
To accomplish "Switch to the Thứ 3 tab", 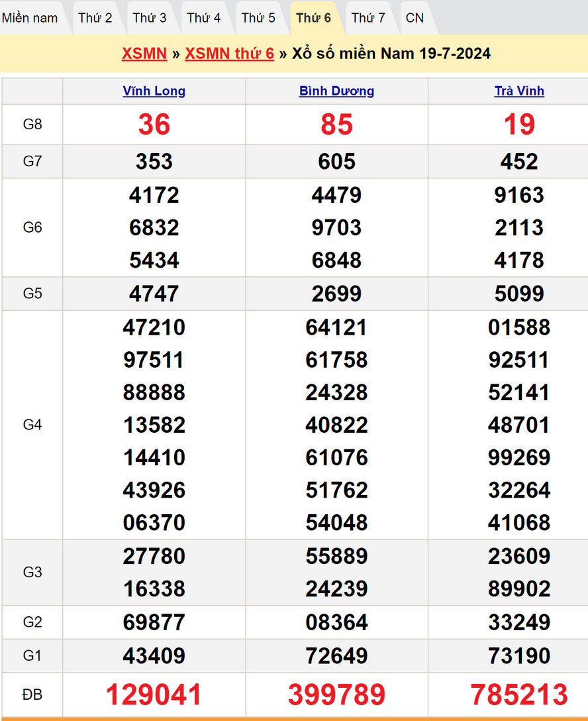I will tap(149, 18).
